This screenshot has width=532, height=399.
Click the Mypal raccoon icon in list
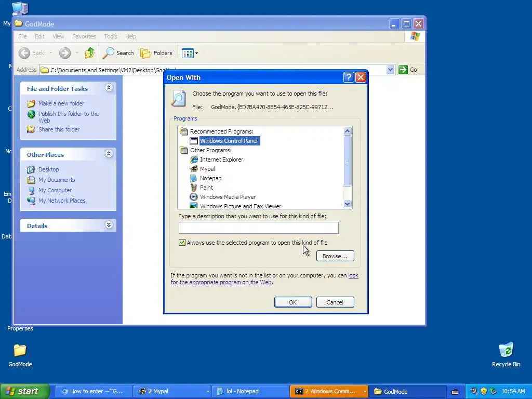[x=194, y=169]
